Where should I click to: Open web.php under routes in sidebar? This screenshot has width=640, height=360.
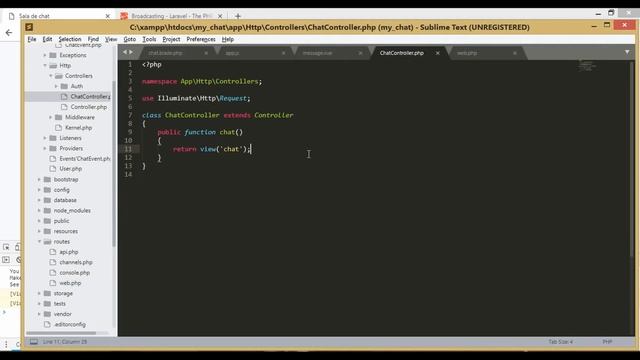click(70, 283)
